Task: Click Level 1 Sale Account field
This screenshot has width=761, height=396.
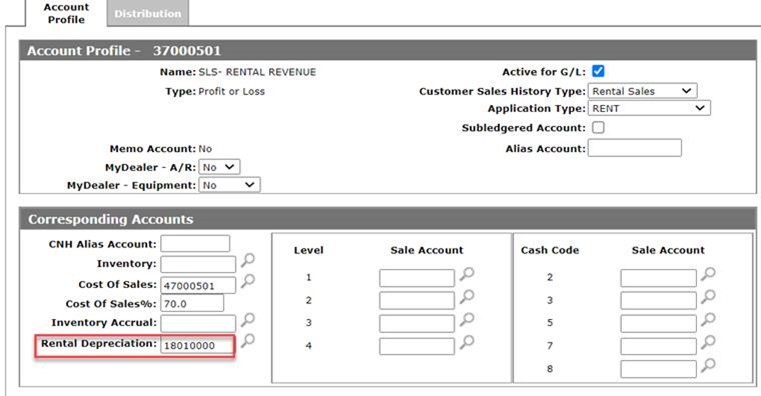Action: coord(417,279)
